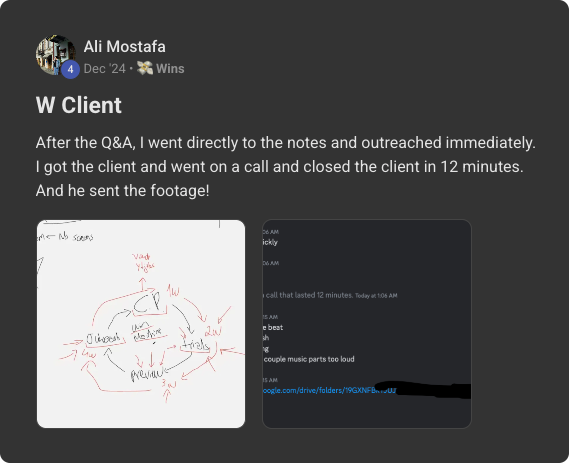Screen dimensions: 569x463
Task: Open the Wins category label
Action: coord(170,69)
